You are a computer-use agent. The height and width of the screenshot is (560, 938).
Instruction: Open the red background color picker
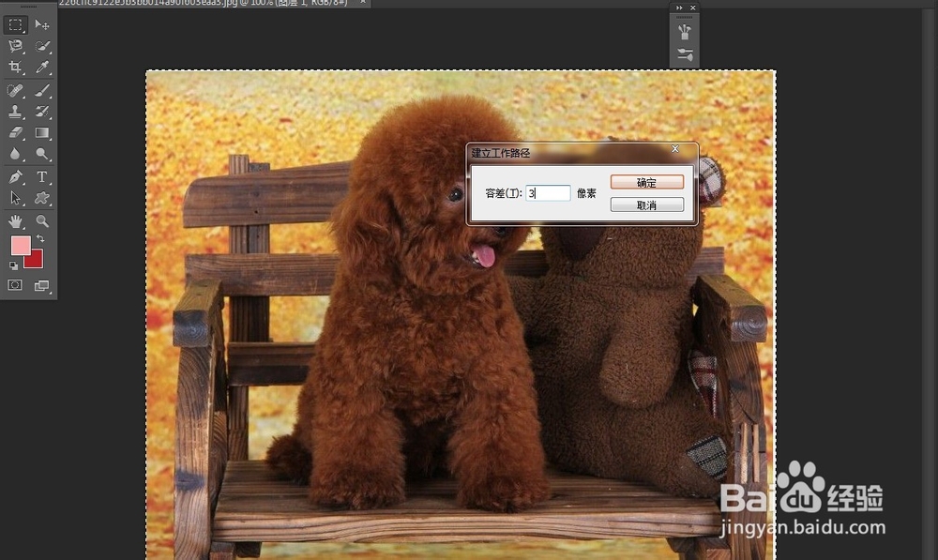pyautogui.click(x=36, y=262)
